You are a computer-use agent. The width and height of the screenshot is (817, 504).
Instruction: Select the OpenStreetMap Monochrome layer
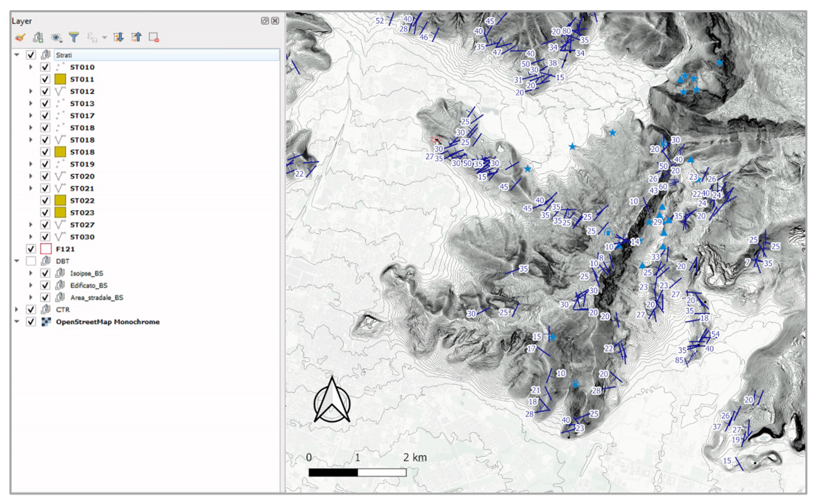107,322
